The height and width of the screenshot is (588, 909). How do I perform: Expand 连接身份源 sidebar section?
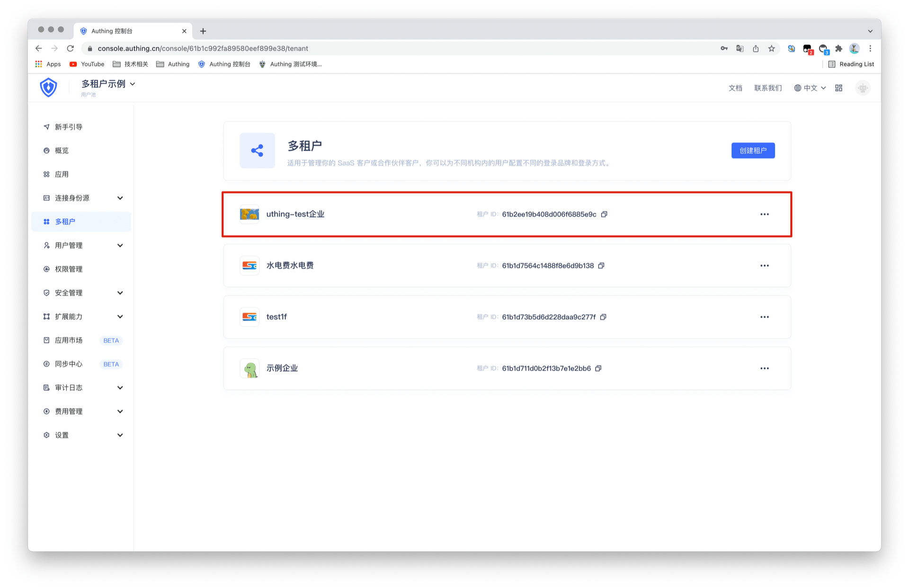click(120, 198)
